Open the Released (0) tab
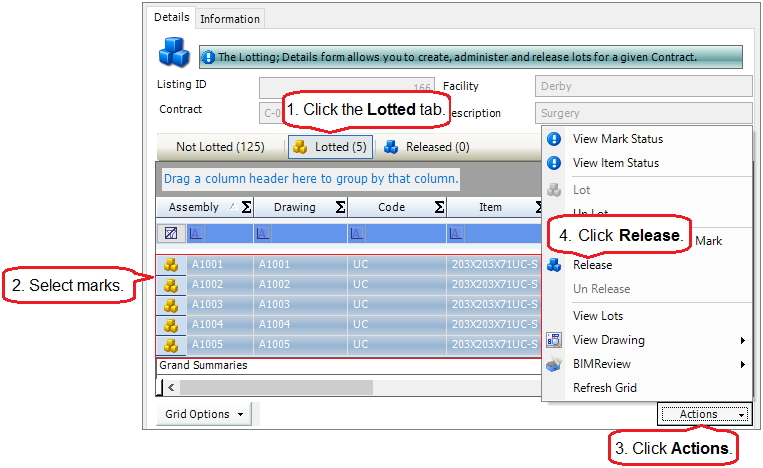This screenshot has height=468, width=763. (x=427, y=147)
